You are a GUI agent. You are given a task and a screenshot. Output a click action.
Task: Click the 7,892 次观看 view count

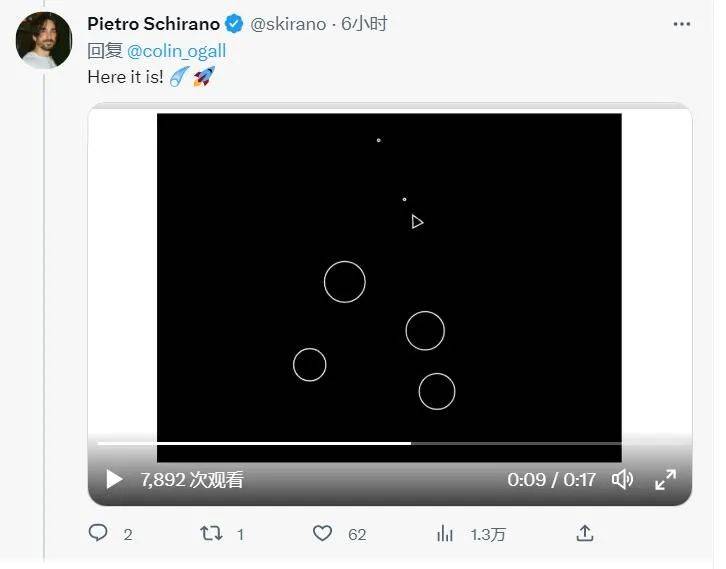(192, 480)
